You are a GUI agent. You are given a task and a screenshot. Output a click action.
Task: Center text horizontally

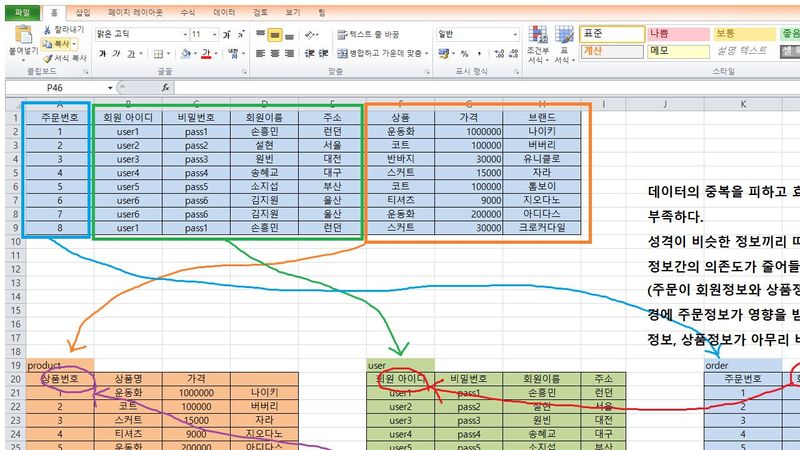pyautogui.click(x=275, y=53)
